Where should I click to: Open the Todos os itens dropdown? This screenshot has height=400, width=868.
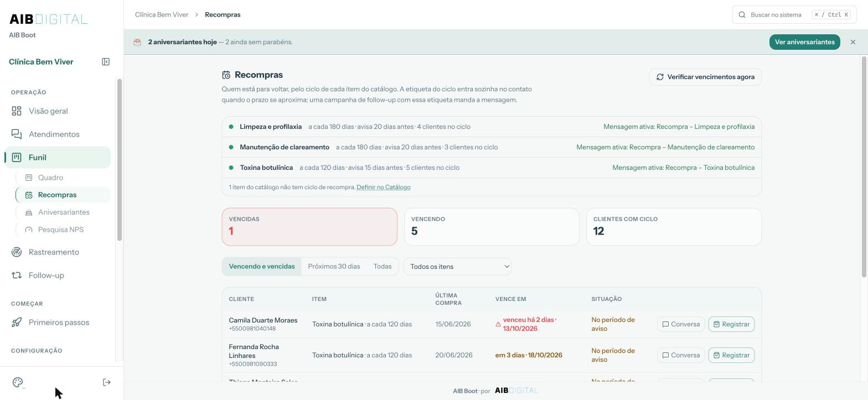click(457, 267)
